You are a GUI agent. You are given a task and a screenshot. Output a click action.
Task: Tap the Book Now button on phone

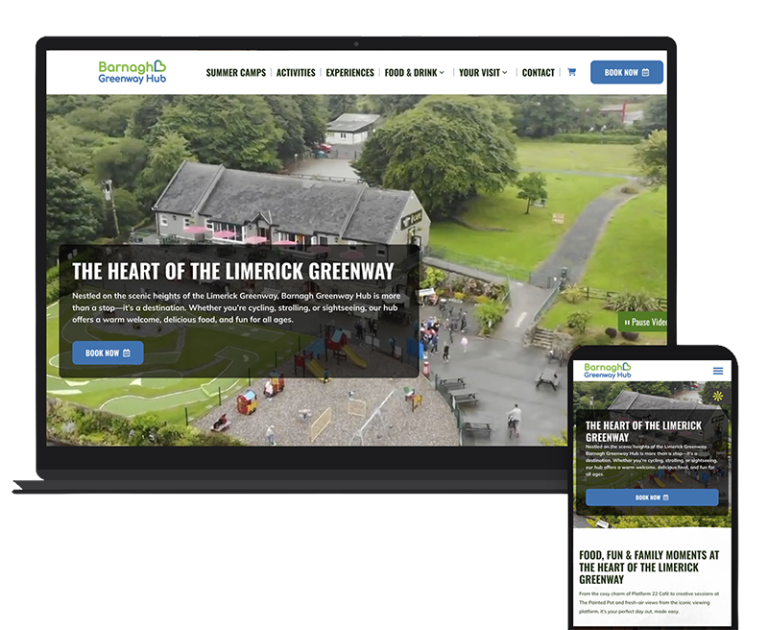(x=652, y=497)
